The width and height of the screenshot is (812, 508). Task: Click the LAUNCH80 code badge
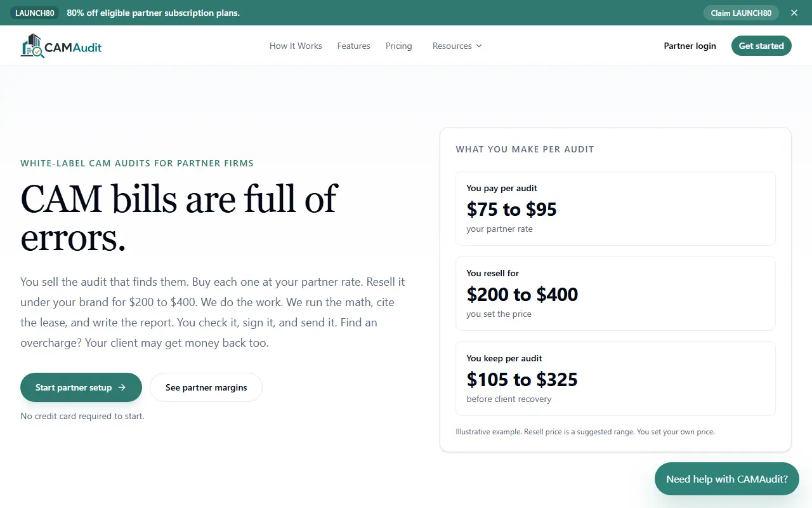36,13
